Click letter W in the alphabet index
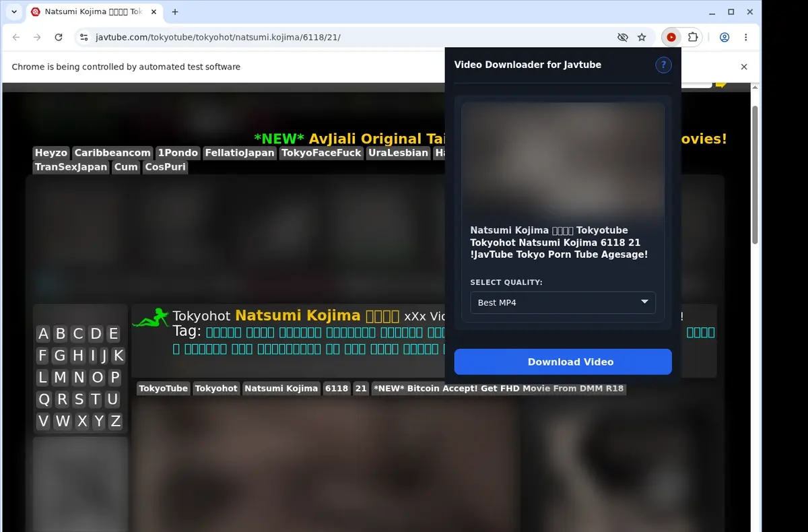The height and width of the screenshot is (532, 808). point(63,422)
